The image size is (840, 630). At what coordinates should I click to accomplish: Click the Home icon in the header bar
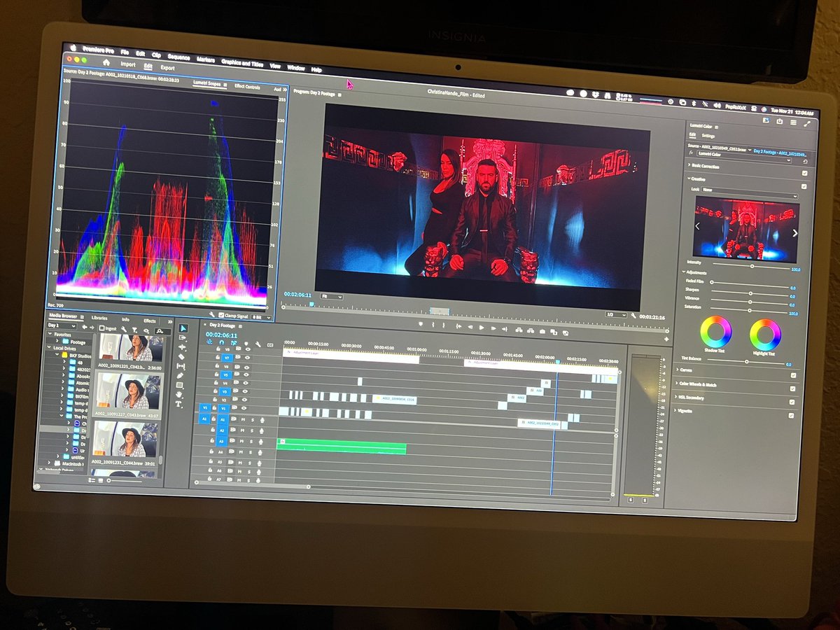pyautogui.click(x=106, y=62)
